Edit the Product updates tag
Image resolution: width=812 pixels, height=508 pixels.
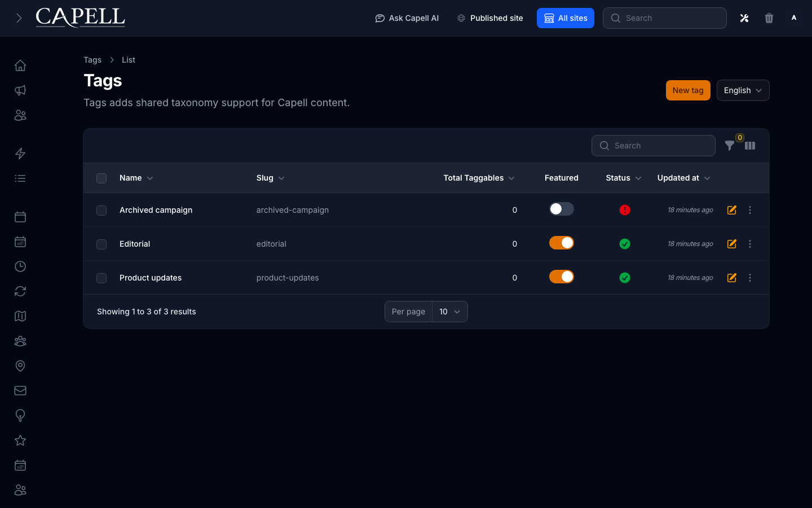tap(732, 278)
